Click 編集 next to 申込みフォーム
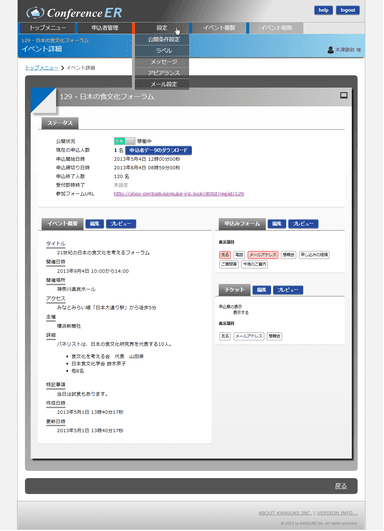This screenshot has height=531, width=384. click(x=277, y=224)
